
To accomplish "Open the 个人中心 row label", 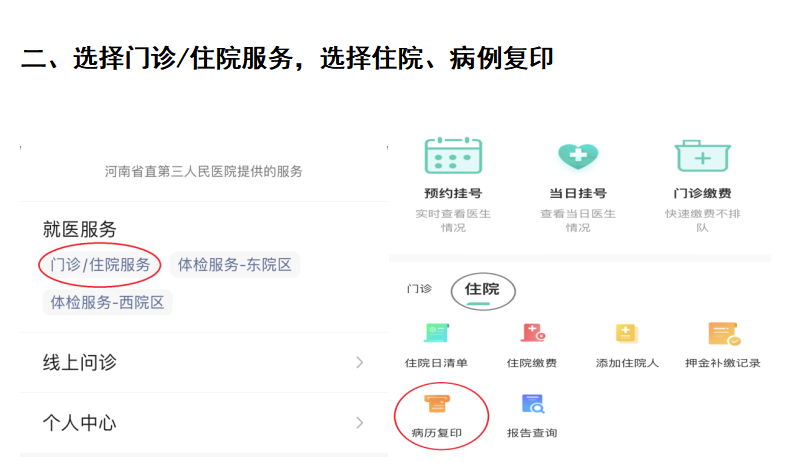I will click(x=80, y=423).
